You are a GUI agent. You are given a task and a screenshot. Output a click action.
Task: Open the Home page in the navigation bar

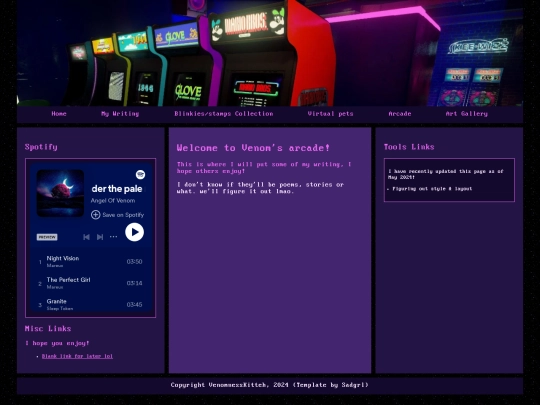(59, 114)
